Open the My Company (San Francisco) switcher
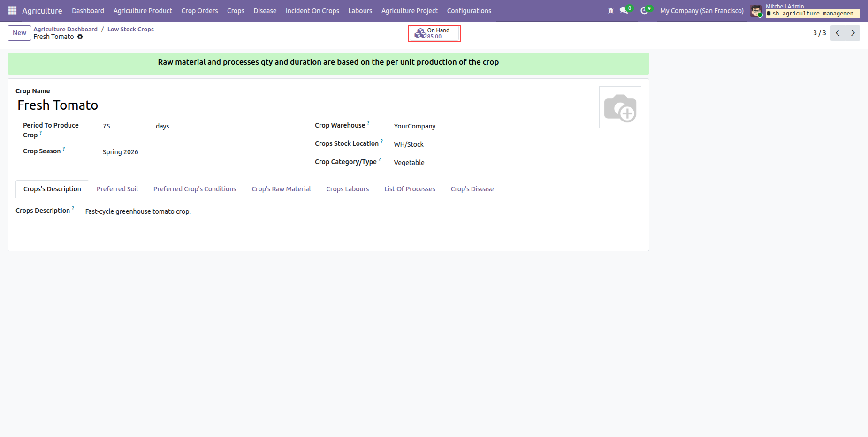Screen dimensions: 868x437 701,10
